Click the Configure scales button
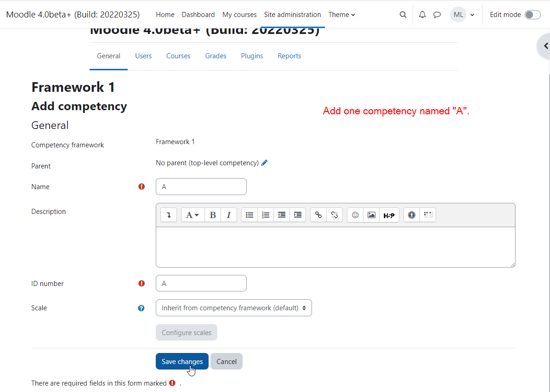Image resolution: width=550 pixels, height=392 pixels. 187,332
